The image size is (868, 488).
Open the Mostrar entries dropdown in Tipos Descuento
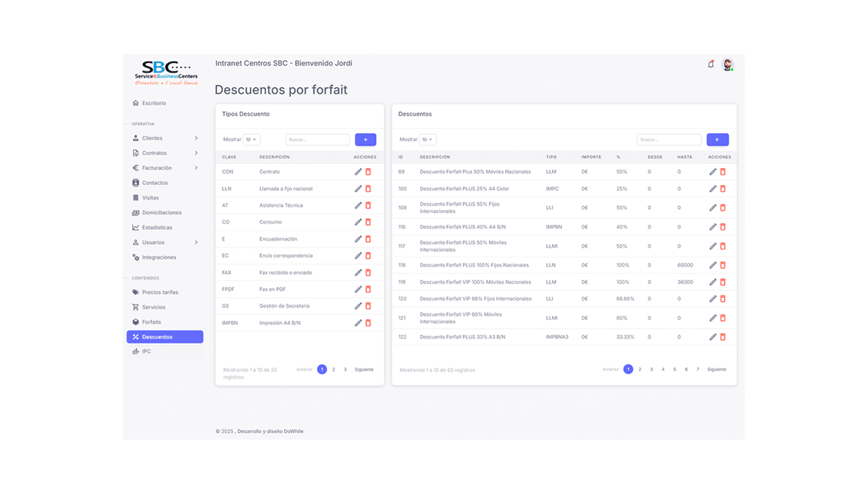pyautogui.click(x=251, y=139)
